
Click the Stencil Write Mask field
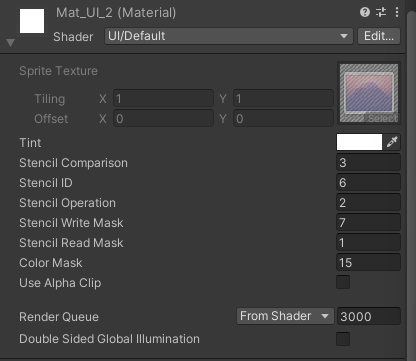368,223
